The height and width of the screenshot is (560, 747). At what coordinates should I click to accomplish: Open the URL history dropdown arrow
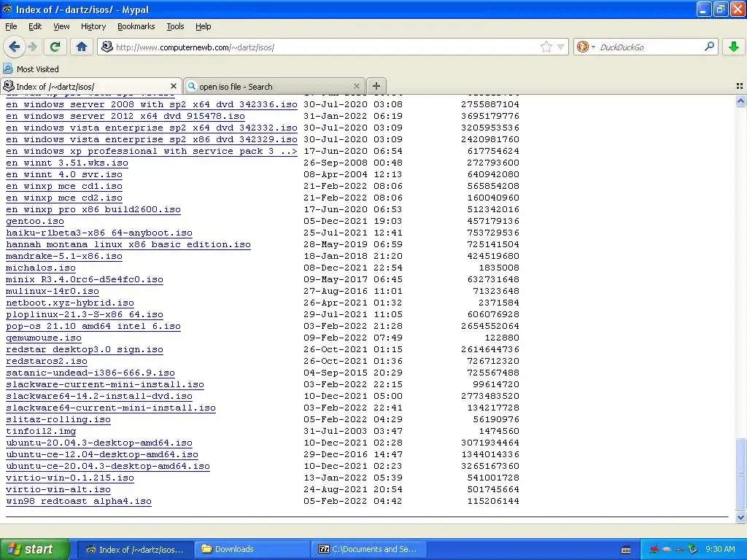[561, 47]
